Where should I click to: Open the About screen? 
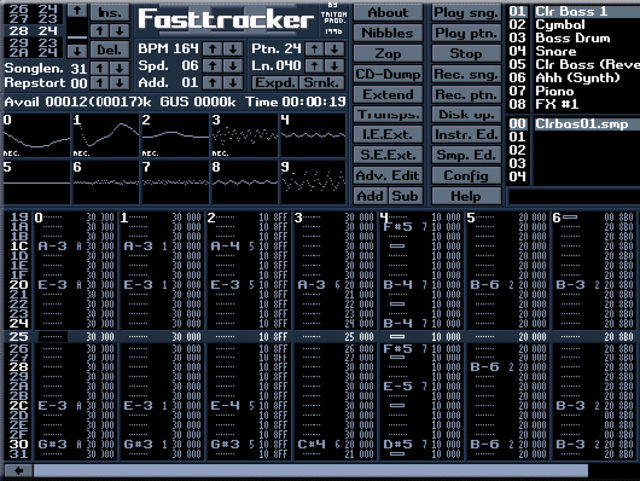click(x=388, y=13)
